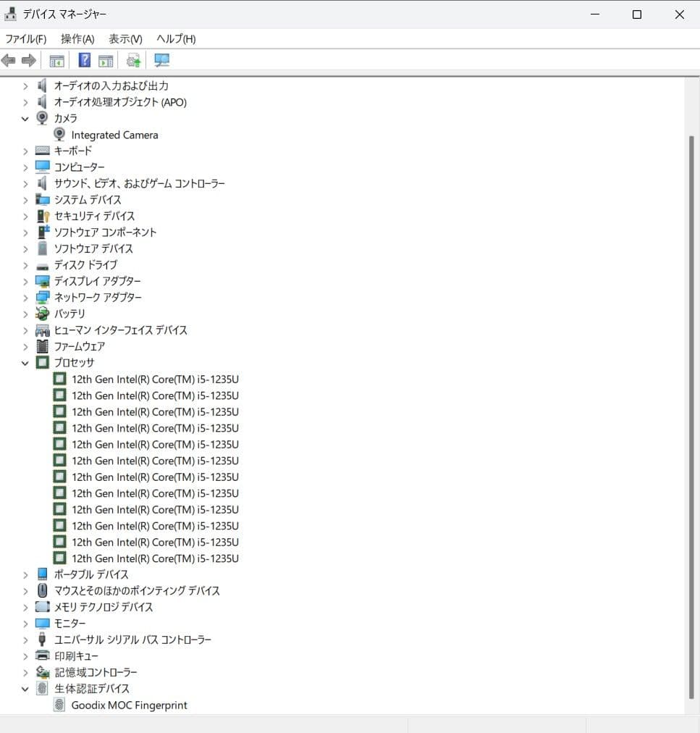This screenshot has height=733, width=700.
Task: Select the first Intel Core i5-1235U processor entry
Action: (x=155, y=379)
